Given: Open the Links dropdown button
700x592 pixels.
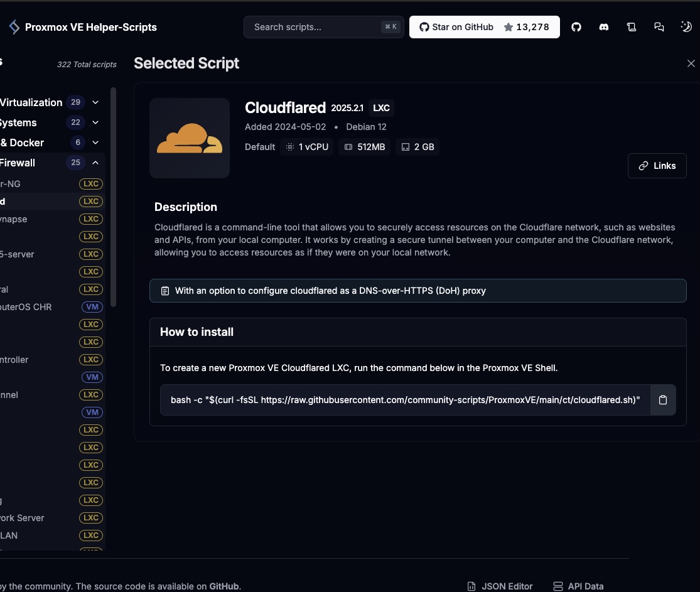Looking at the screenshot, I should (657, 166).
